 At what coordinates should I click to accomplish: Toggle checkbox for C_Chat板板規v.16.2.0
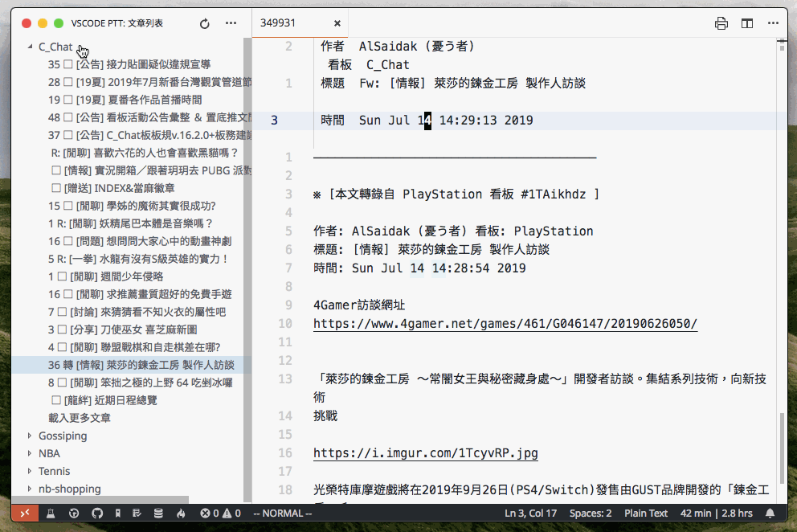point(68,135)
